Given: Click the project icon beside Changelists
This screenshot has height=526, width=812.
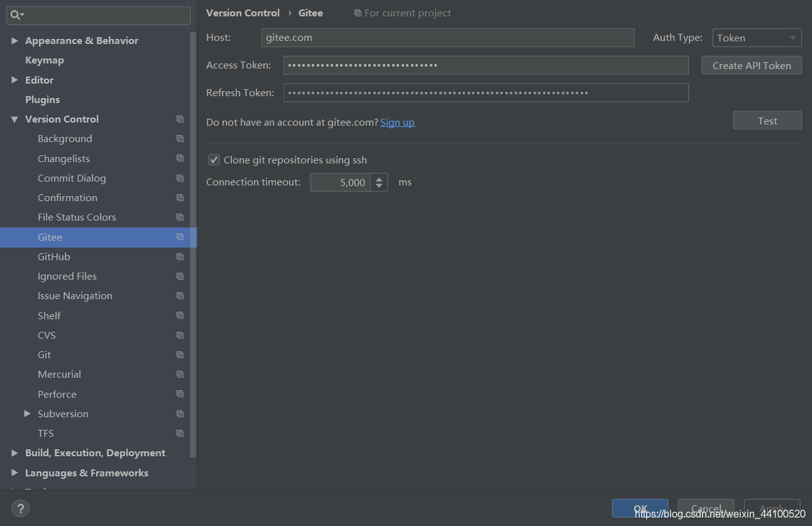Looking at the screenshot, I should click(x=180, y=158).
